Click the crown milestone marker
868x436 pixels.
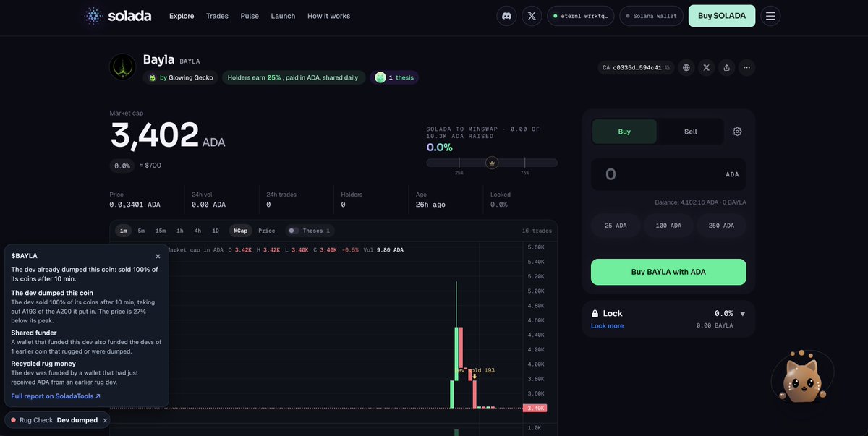[x=492, y=163]
